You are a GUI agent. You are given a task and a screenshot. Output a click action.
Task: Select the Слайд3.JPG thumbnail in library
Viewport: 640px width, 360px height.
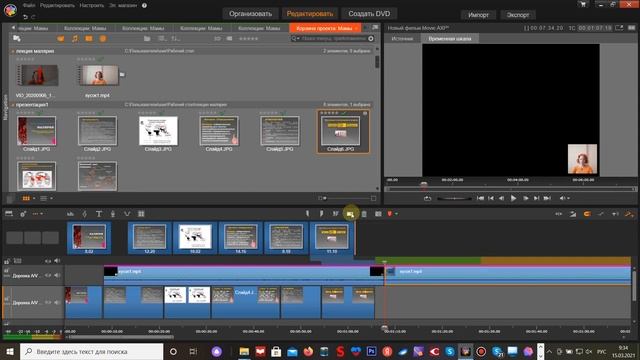pyautogui.click(x=158, y=131)
